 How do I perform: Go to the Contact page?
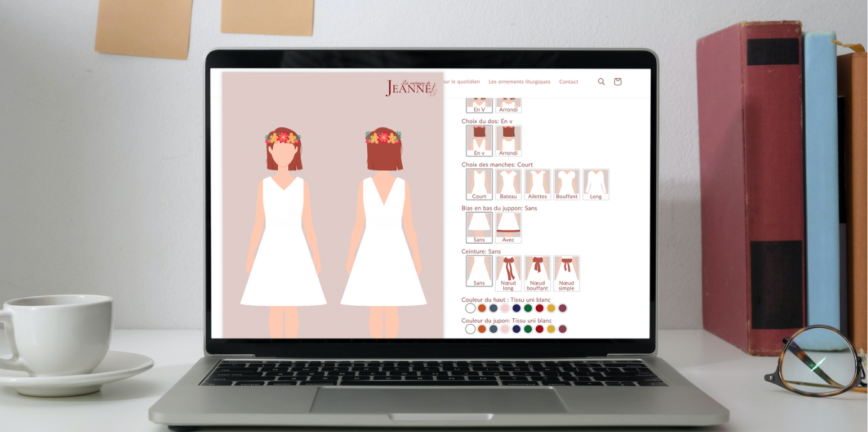pos(568,82)
